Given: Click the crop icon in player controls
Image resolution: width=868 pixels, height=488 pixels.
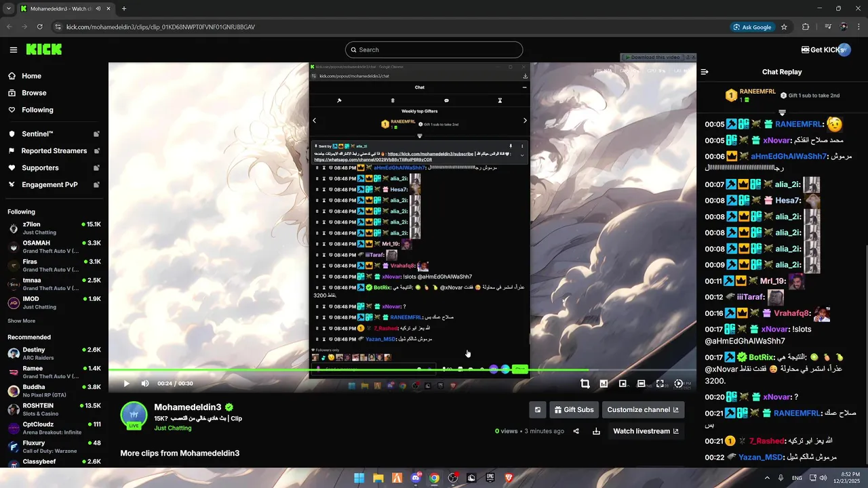Looking at the screenshot, I should pyautogui.click(x=585, y=384).
